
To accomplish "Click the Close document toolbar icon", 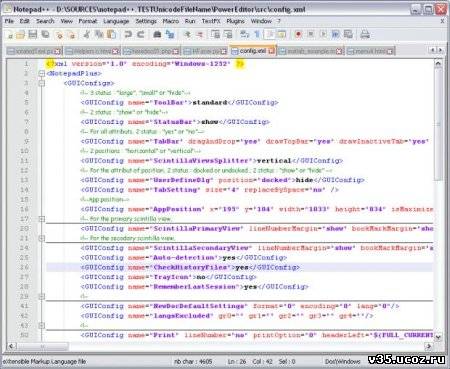I will point(59,34).
